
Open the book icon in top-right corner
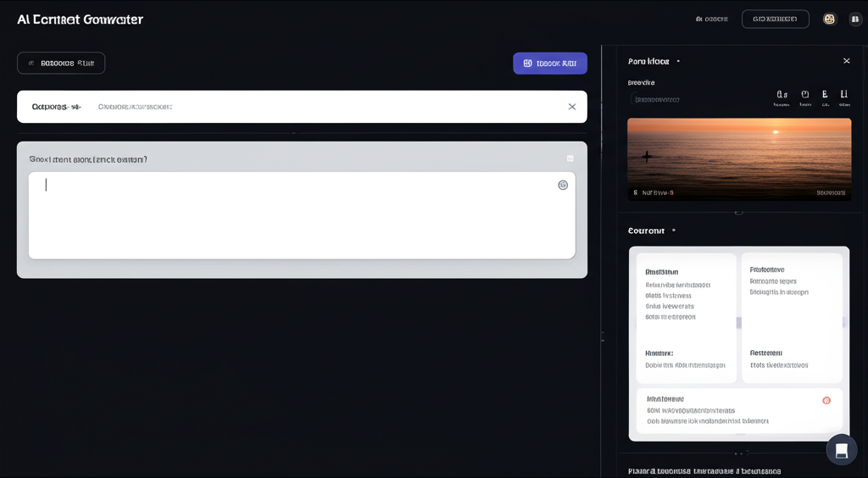pos(854,19)
